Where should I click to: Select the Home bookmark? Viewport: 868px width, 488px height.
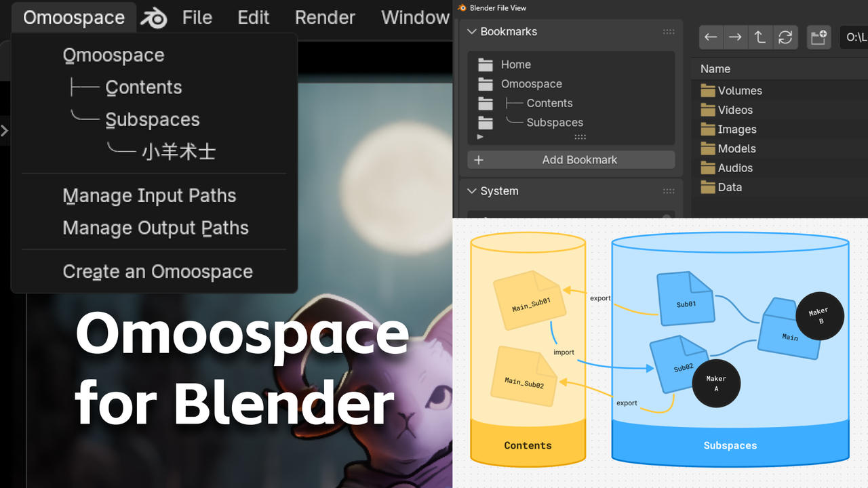(x=515, y=64)
